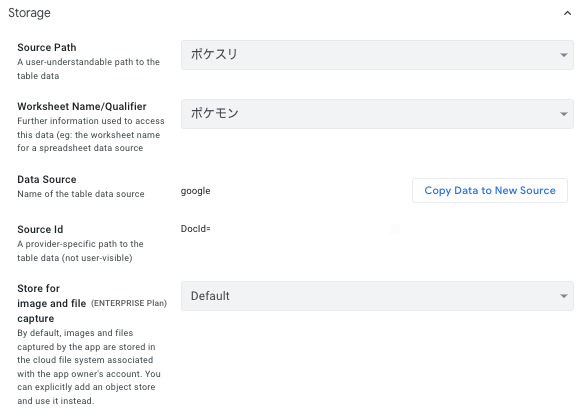Click the DocId= source id value

[x=195, y=229]
